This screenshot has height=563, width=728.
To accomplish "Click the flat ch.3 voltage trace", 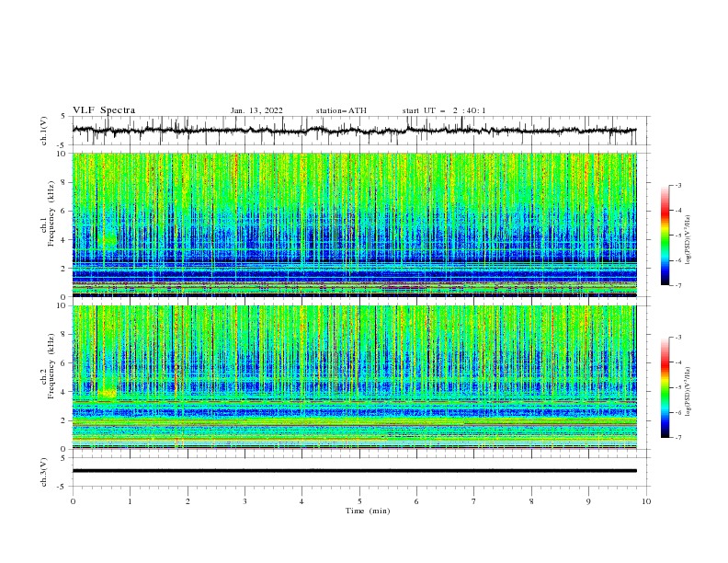I will tap(354, 471).
